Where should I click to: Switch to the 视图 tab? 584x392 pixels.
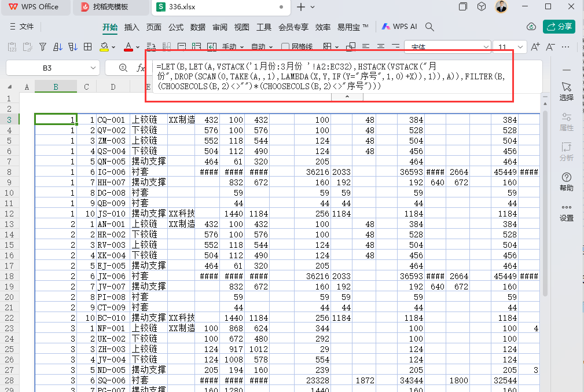(241, 27)
